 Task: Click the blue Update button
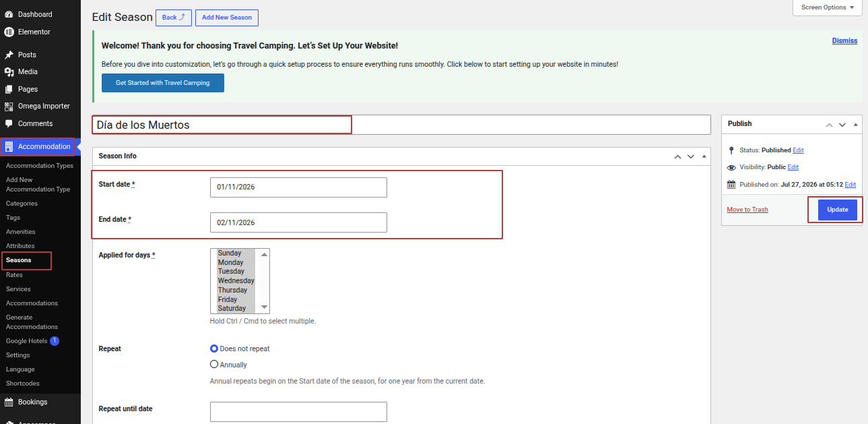[x=838, y=210]
